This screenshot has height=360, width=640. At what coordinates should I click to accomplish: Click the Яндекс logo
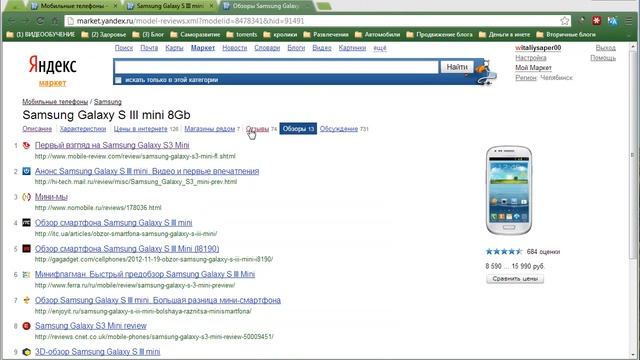[x=52, y=65]
